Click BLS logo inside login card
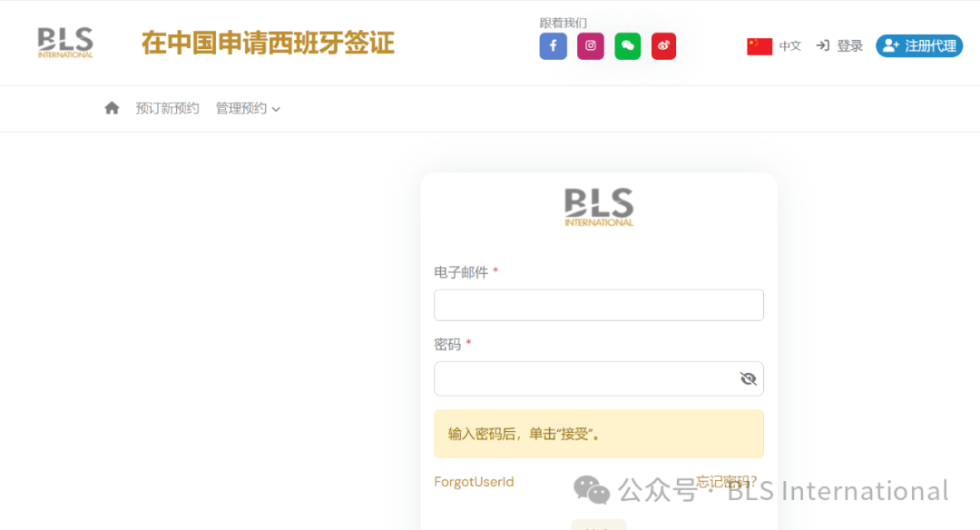The image size is (980, 530). 599,207
